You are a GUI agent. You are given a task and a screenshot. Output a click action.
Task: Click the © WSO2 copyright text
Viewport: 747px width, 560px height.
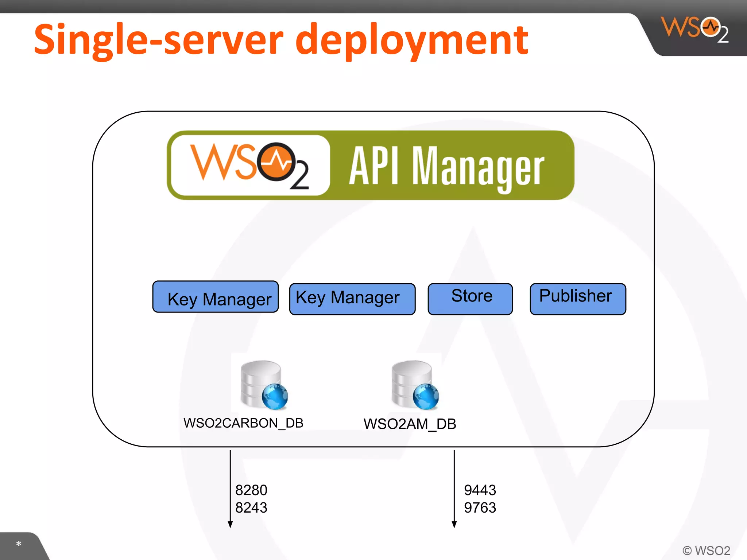tap(706, 551)
